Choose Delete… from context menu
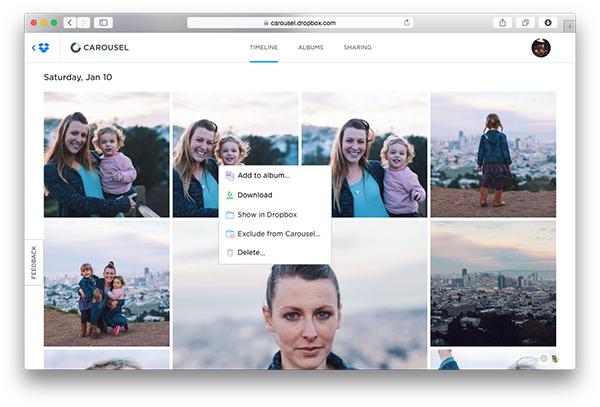 [275, 252]
